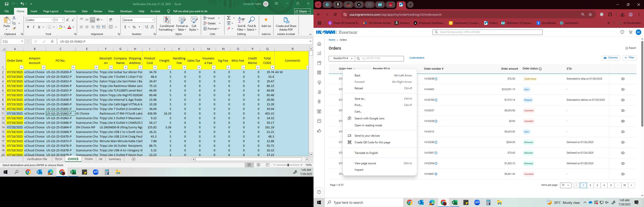Open the Items per page dropdown

click(x=566, y=185)
